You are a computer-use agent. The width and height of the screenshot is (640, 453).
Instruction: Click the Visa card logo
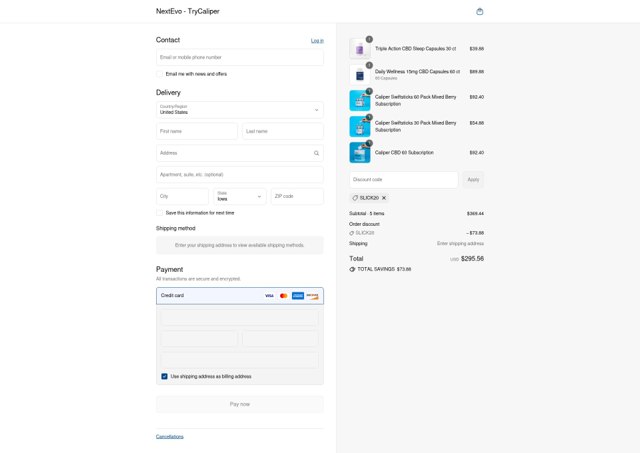coord(269,296)
